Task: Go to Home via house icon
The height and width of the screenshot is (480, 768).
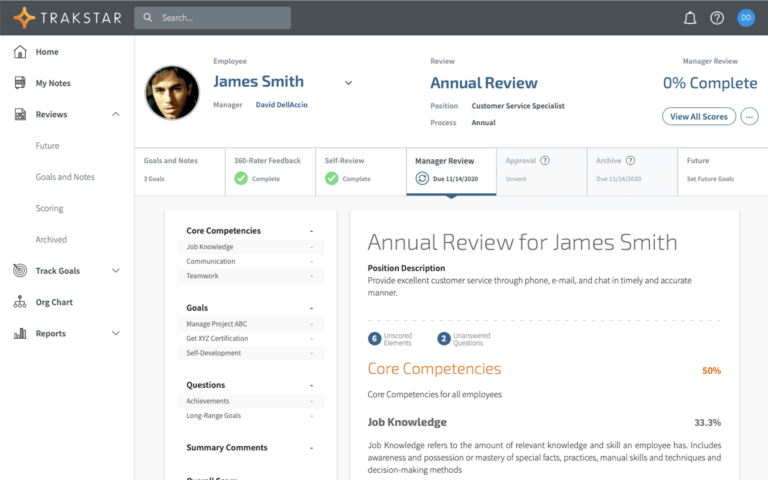Action: coord(20,52)
